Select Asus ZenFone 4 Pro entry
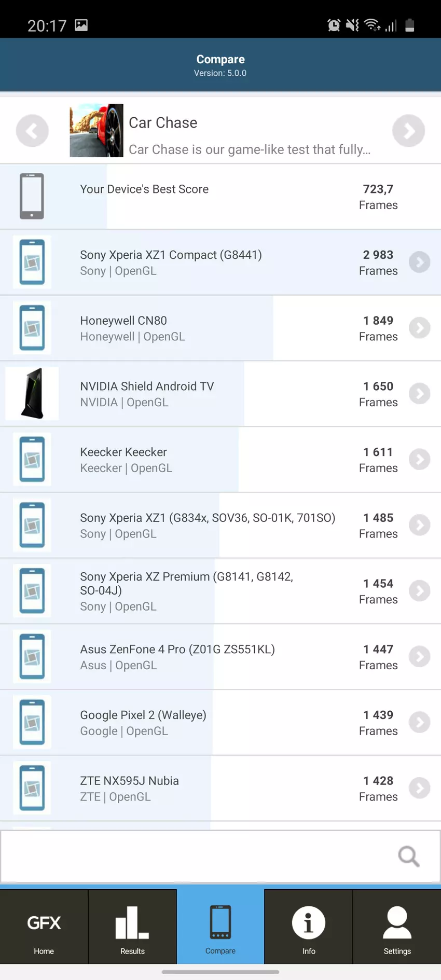The height and width of the screenshot is (980, 441). (x=208, y=657)
